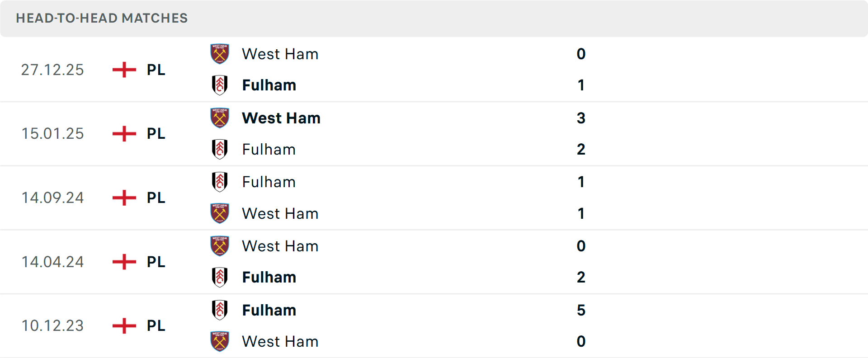868x358 pixels.
Task: Click the West Ham crest in the 10.12.23 row
Action: [220, 342]
